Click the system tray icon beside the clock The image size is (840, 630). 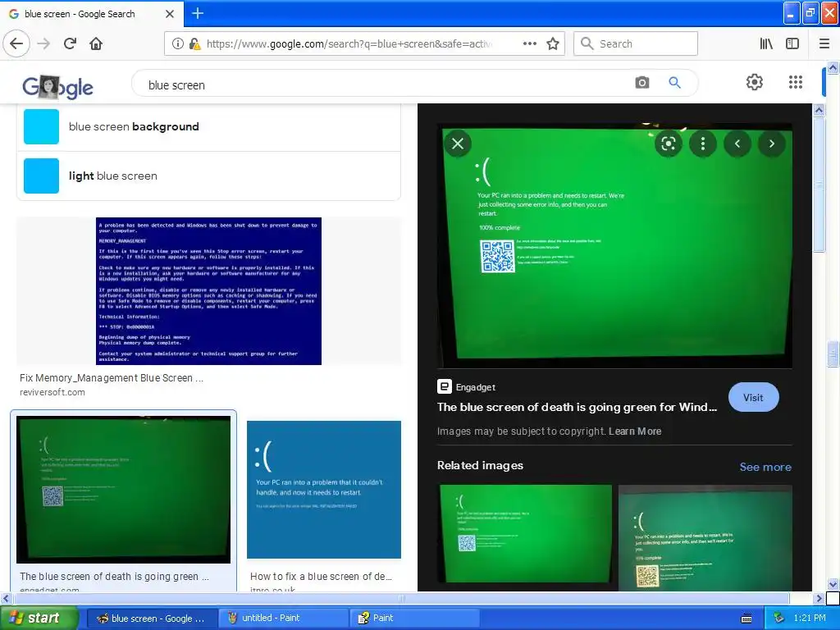pyautogui.click(x=778, y=618)
